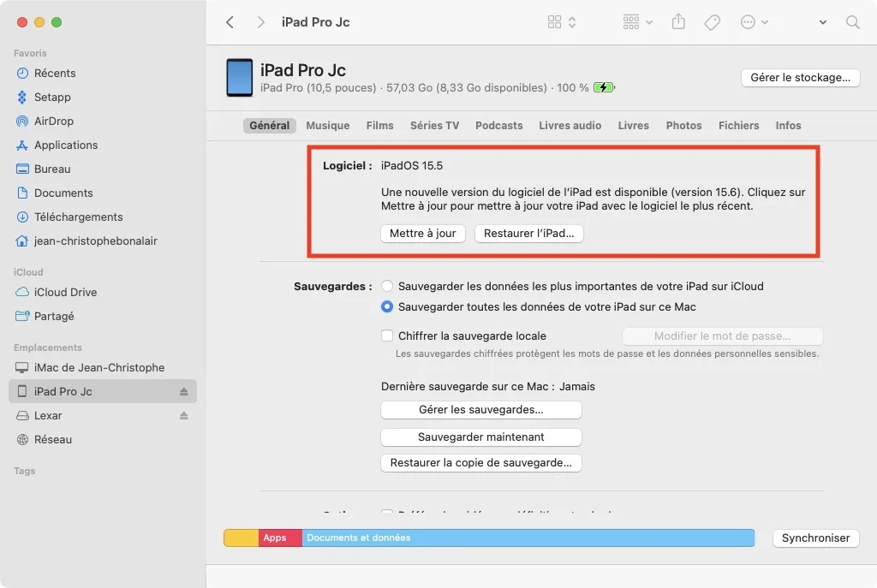Switch to the Musique tab
The width and height of the screenshot is (877, 588).
[328, 126]
